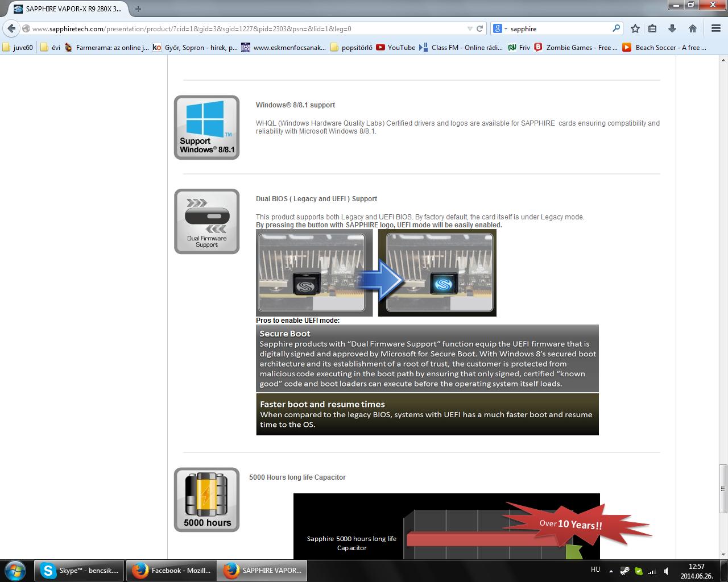This screenshot has height=582, width=728.
Task: Switch to Facebook - Mozilla taskbar window
Action: pos(171,571)
